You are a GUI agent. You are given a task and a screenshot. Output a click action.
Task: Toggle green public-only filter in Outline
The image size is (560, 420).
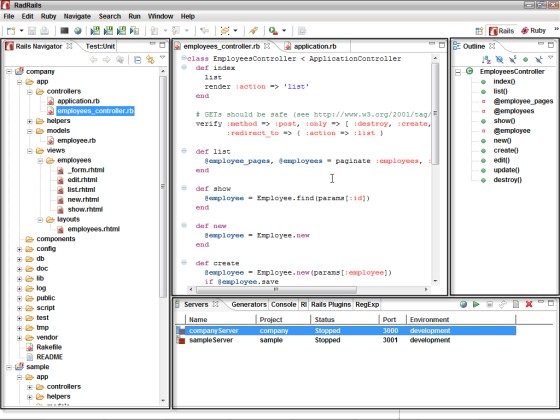pos(525,60)
